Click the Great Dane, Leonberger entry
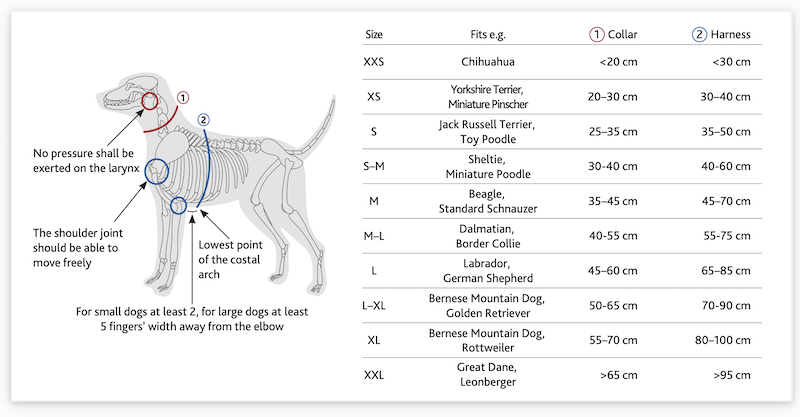The image size is (800, 417). tap(488, 375)
